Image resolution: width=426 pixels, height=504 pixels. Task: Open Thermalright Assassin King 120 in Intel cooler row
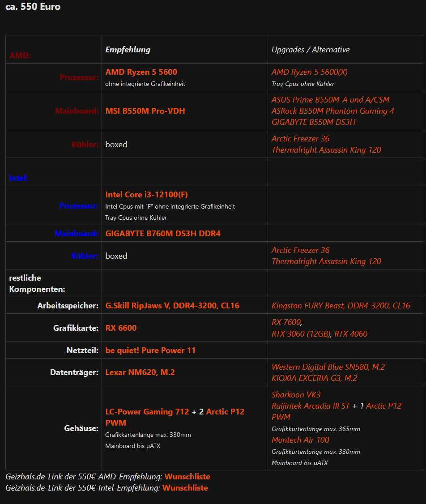pyautogui.click(x=326, y=261)
